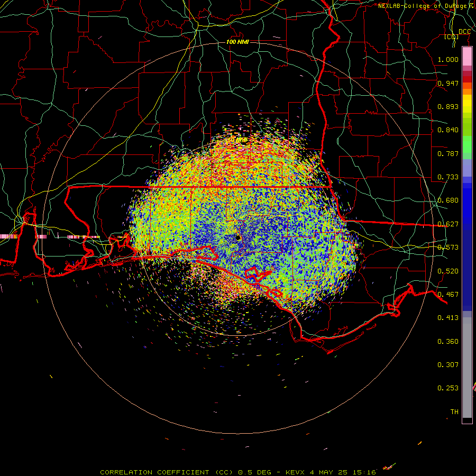Click the 100 NMI range ring label

click(x=237, y=42)
